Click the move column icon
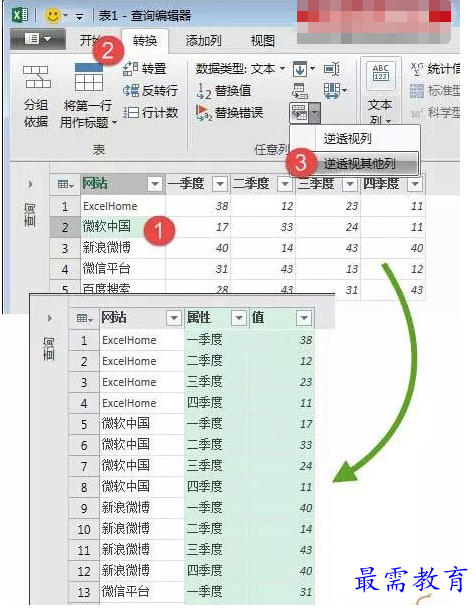476x611 pixels. pyautogui.click(x=332, y=90)
